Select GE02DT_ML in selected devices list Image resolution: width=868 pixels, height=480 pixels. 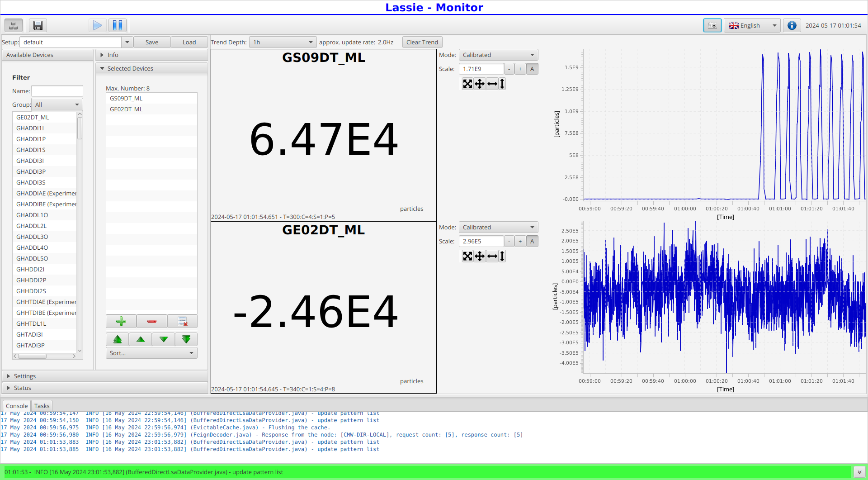point(151,109)
